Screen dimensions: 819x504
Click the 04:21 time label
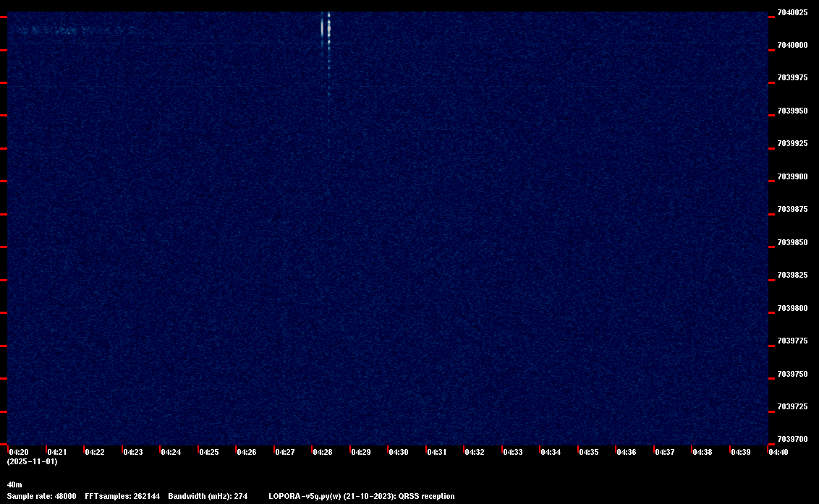point(57,452)
